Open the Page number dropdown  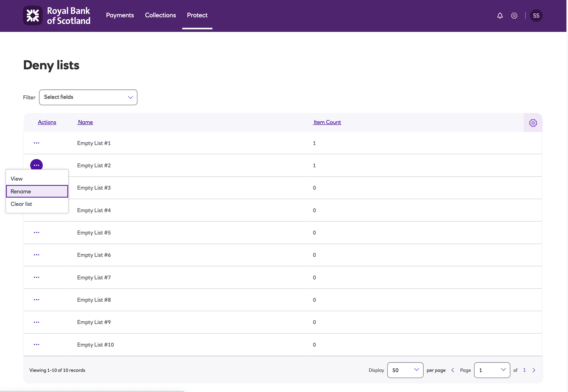pyautogui.click(x=492, y=370)
